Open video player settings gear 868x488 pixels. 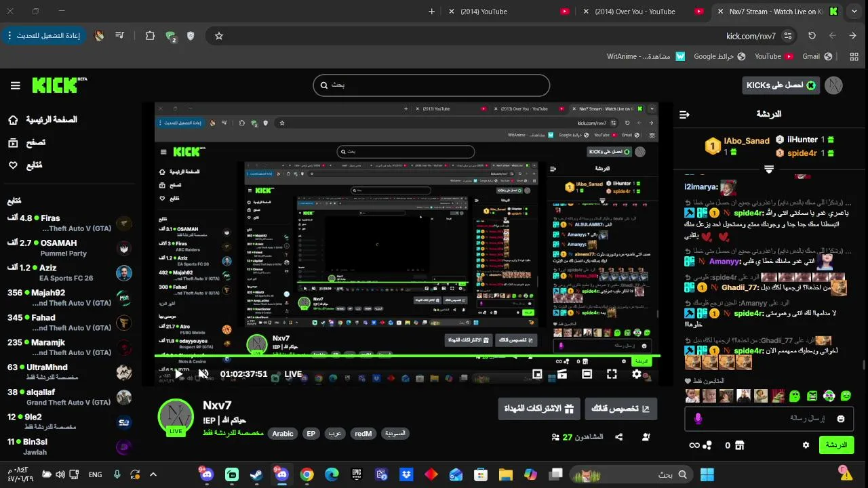[x=637, y=374]
